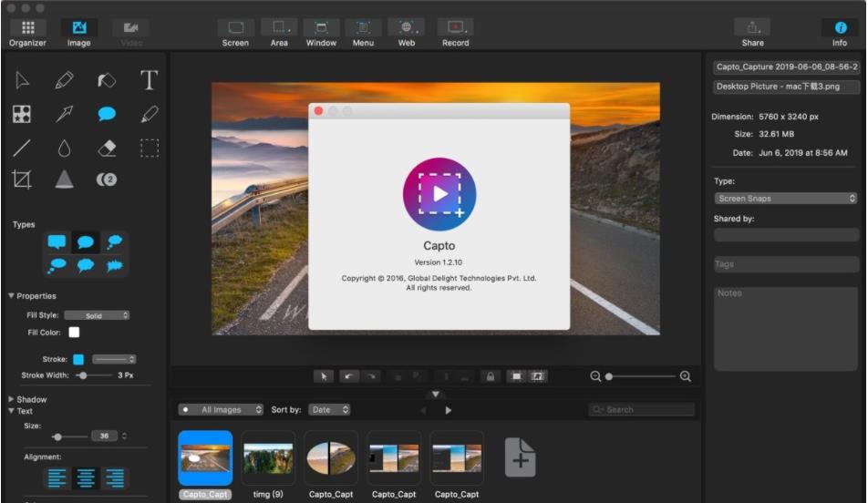Open the Fill Style dropdown
This screenshot has width=868, height=503.
click(x=97, y=315)
